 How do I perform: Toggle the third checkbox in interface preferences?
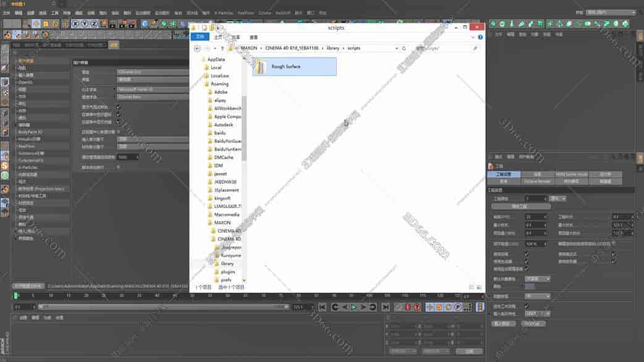coord(119,122)
